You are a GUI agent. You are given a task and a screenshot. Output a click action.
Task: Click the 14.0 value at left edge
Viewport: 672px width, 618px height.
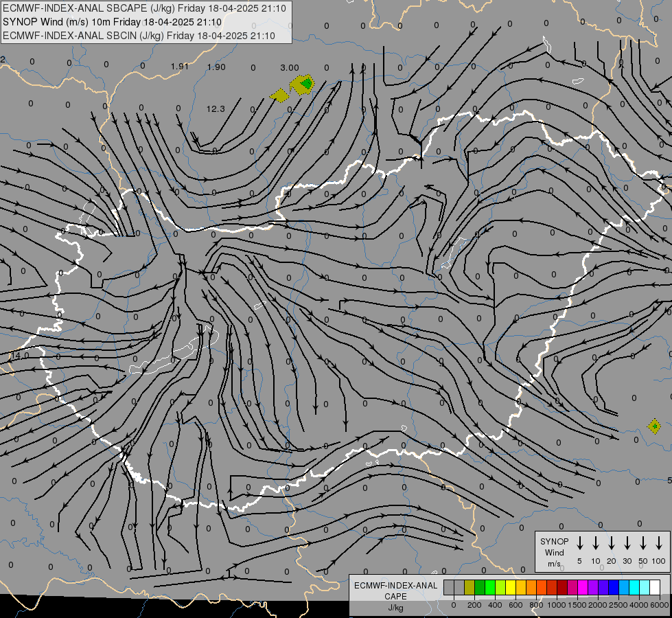tap(20, 356)
